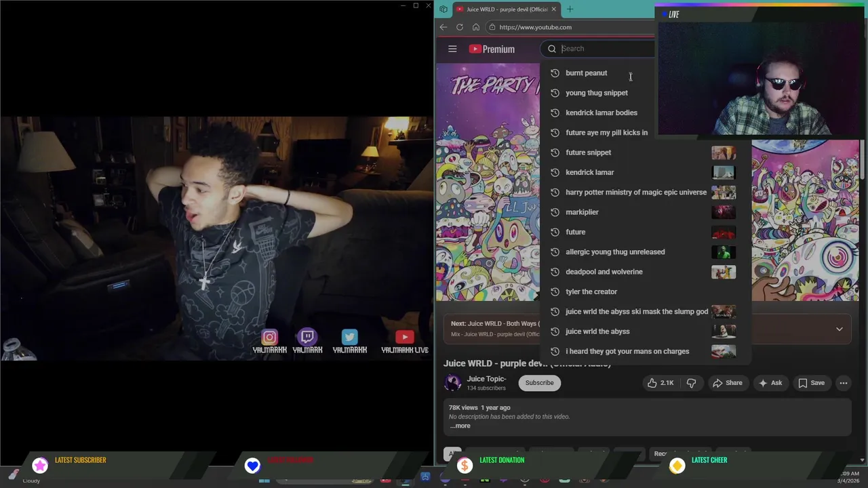Click history clock icon beside 'tyler the creator'
Viewport: 868px width, 488px height.
coord(555,291)
